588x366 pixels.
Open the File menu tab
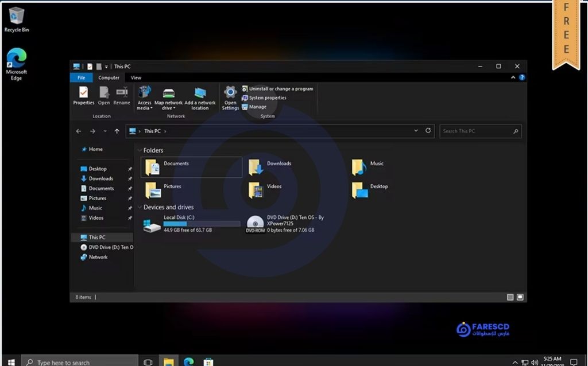81,77
